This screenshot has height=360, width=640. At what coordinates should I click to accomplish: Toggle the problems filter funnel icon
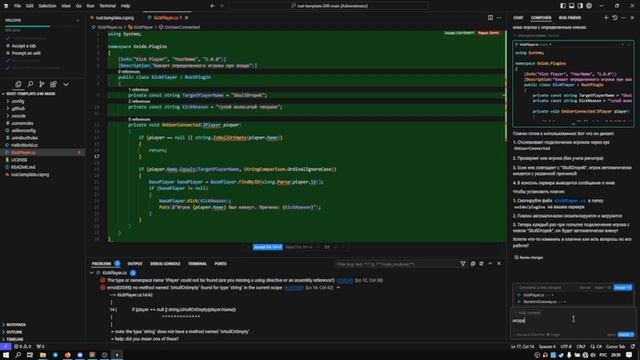pyautogui.click(x=463, y=264)
